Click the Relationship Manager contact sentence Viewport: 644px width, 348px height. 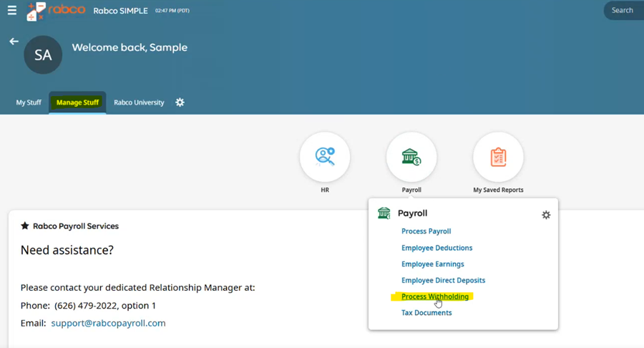pos(137,288)
